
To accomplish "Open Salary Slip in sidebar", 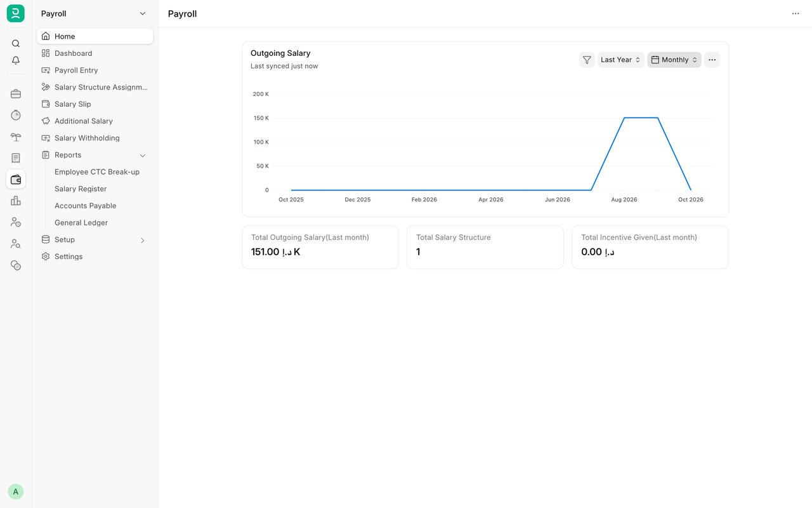I will pos(95,104).
